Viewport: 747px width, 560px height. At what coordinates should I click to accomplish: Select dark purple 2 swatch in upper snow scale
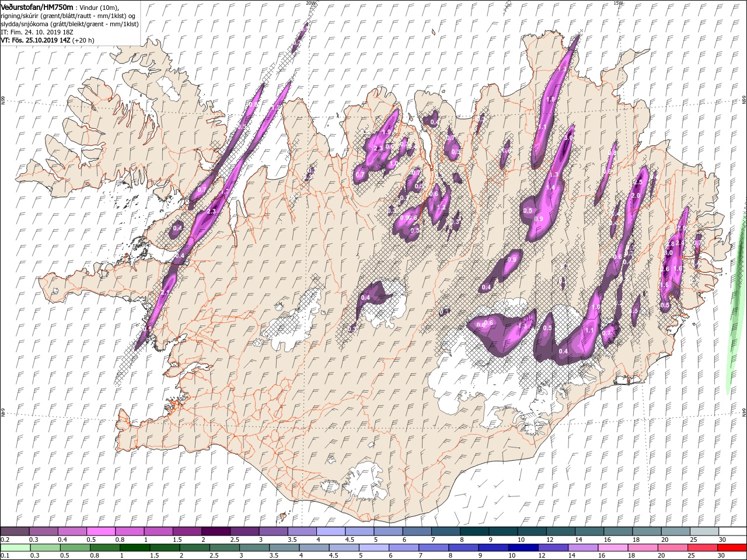tap(215, 531)
